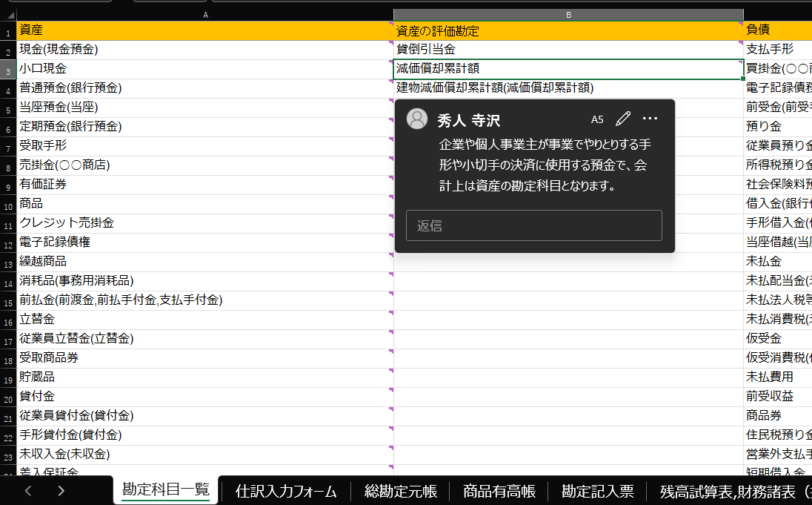Select column A by its header
The width and height of the screenshot is (812, 505).
[205, 15]
